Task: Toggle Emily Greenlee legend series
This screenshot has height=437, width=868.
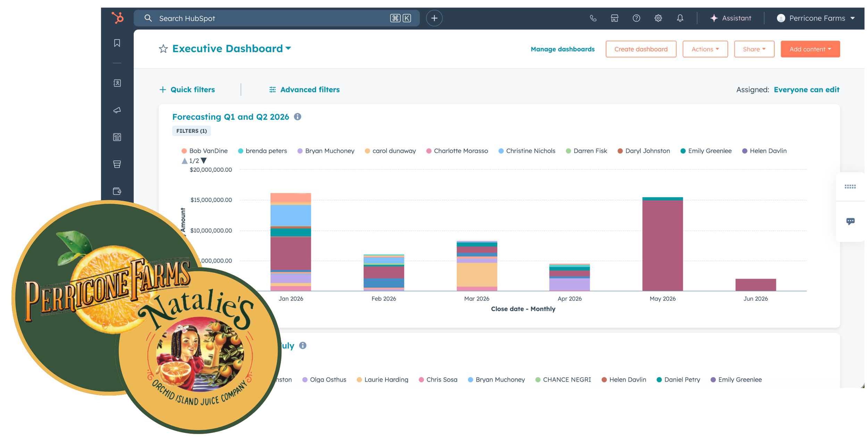Action: pyautogui.click(x=709, y=151)
